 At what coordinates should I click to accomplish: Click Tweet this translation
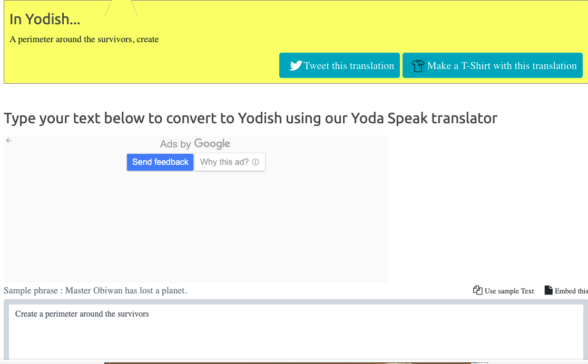(x=339, y=65)
